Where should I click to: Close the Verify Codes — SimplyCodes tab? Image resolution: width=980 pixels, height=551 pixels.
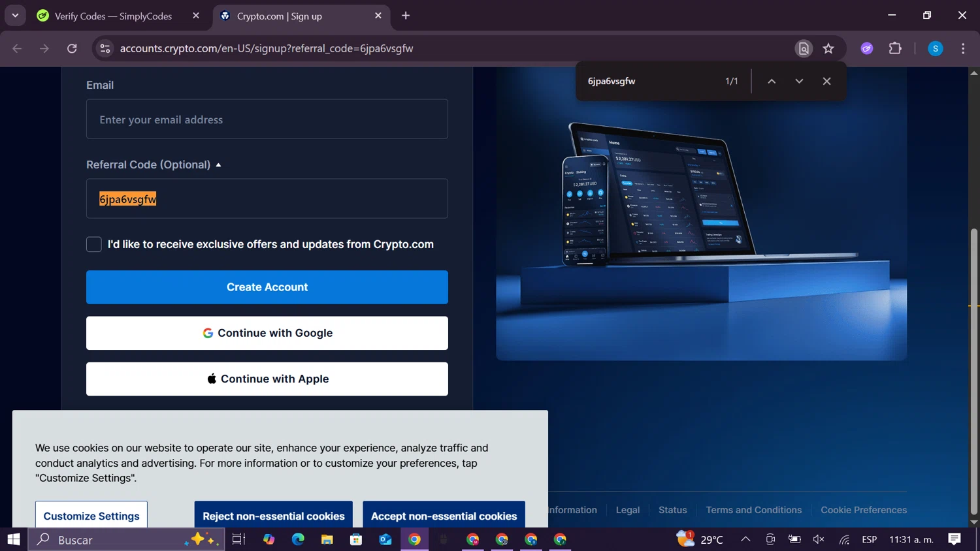[196, 16]
